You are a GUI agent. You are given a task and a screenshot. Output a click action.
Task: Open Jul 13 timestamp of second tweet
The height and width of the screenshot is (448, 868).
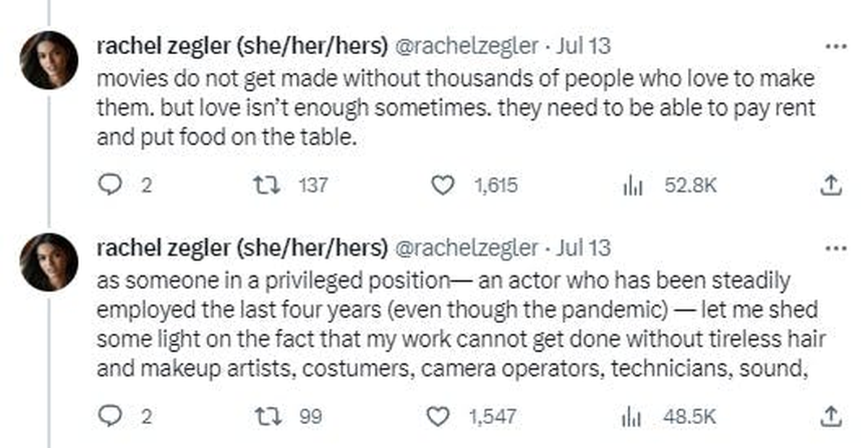(x=583, y=249)
